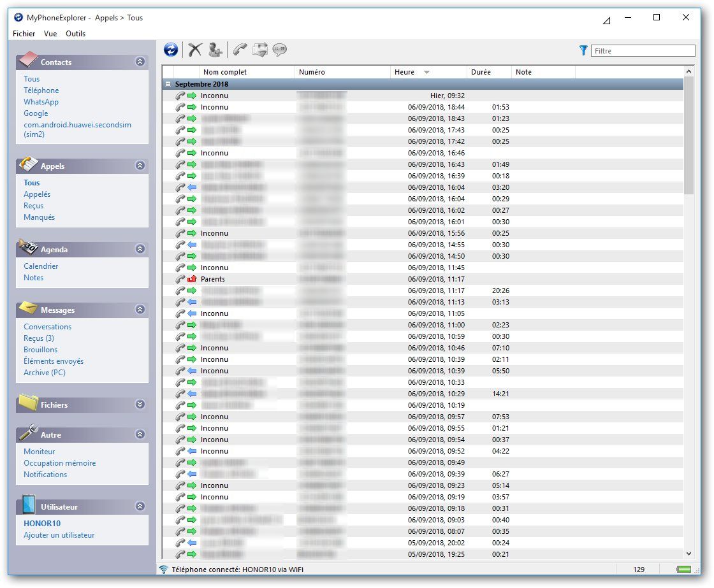Image resolution: width=714 pixels, height=588 pixels.
Task: Expand the Fichiers sidebar panel
Action: click(140, 405)
